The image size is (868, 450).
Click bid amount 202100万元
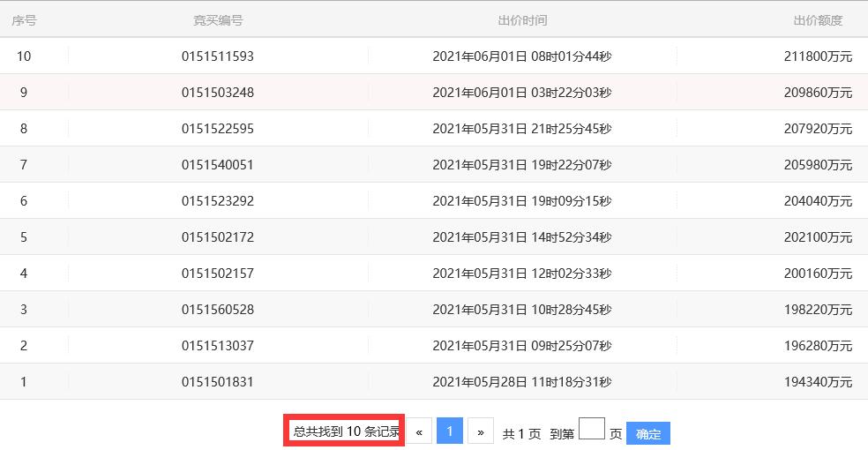tap(818, 236)
